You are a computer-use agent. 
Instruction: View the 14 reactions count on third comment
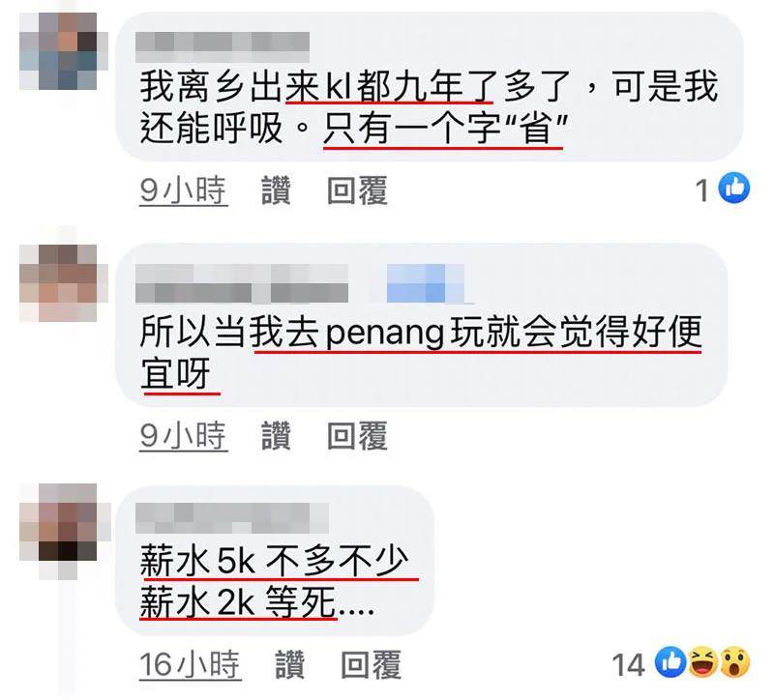[628, 664]
